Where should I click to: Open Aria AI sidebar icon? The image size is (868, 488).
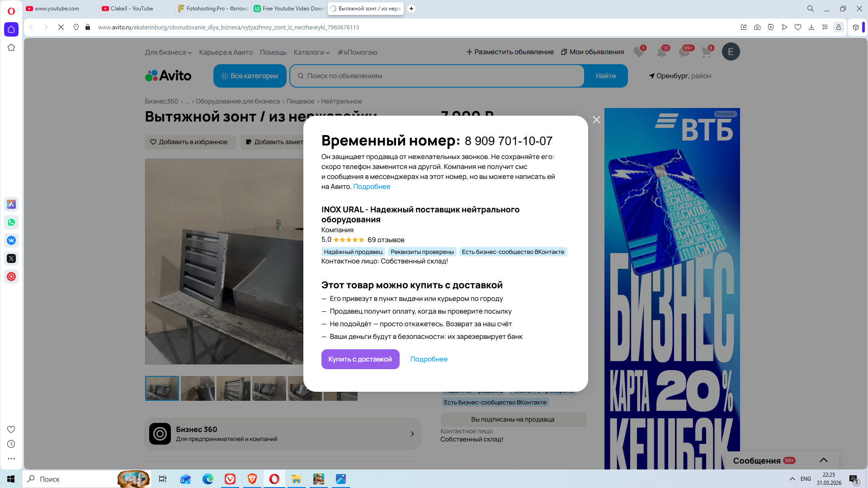point(11,204)
